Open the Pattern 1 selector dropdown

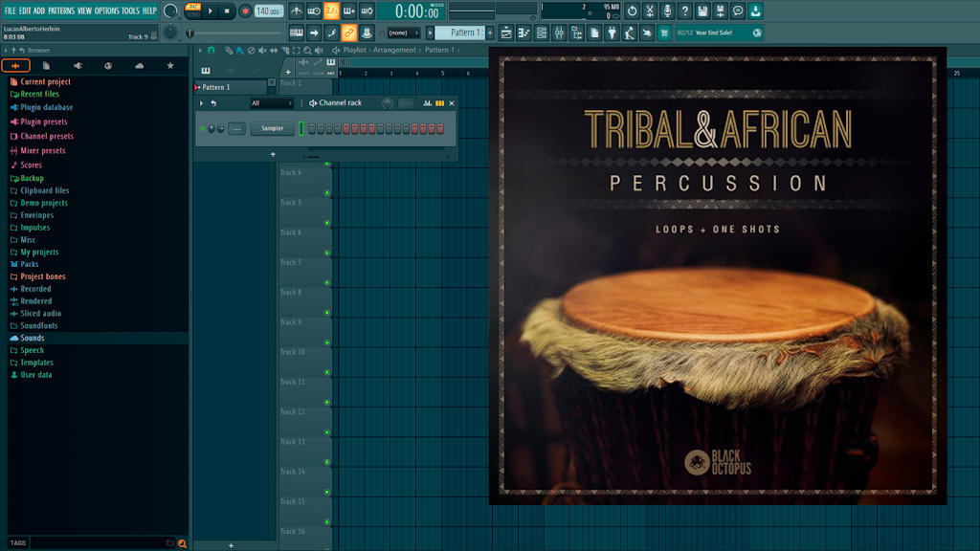464,33
